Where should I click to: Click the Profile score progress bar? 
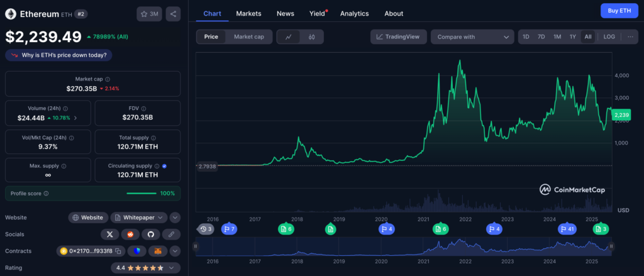[142, 194]
